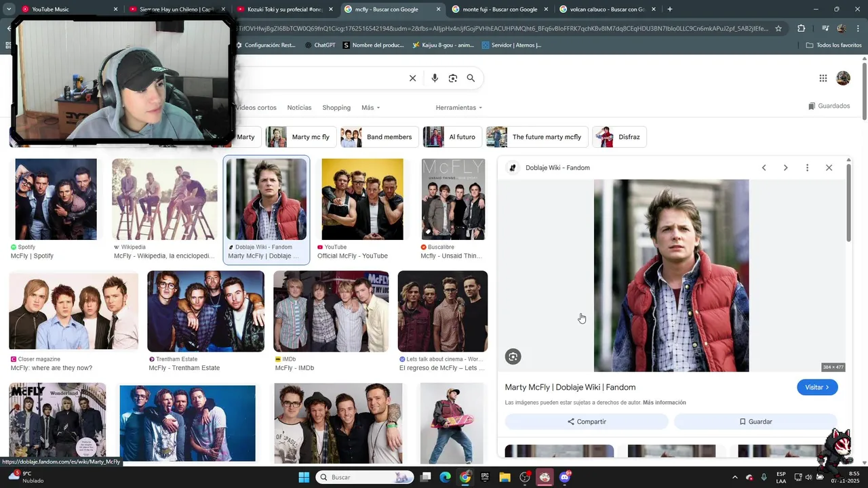Switch to volcan calbuco Google tab
This screenshot has width=868, height=488.
(x=607, y=9)
